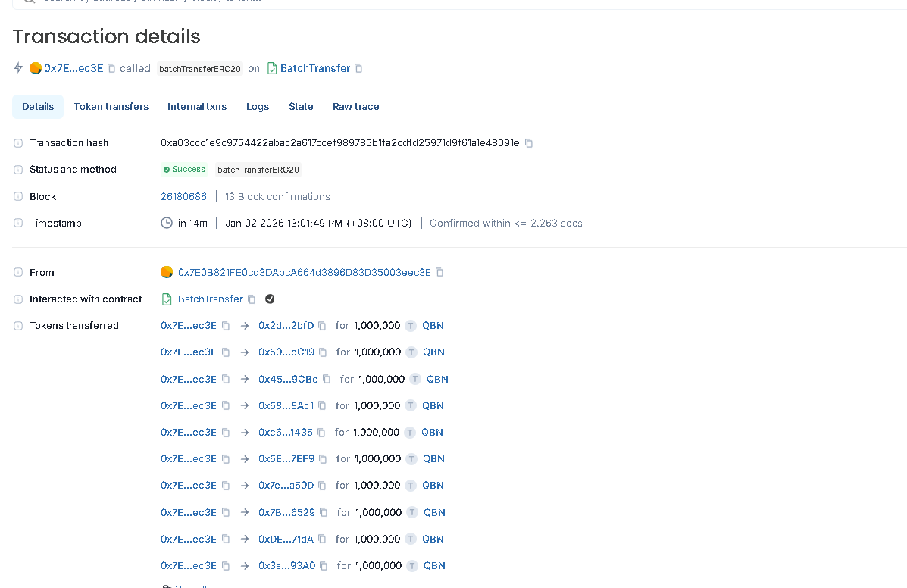
Task: Copy recipient address 0x50...cC19
Action: click(x=323, y=352)
